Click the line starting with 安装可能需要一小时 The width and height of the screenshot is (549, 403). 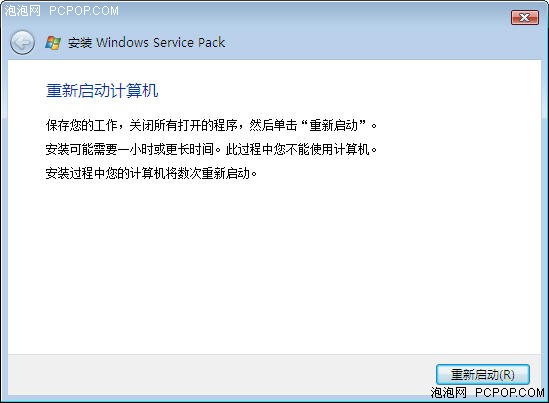pos(211,150)
